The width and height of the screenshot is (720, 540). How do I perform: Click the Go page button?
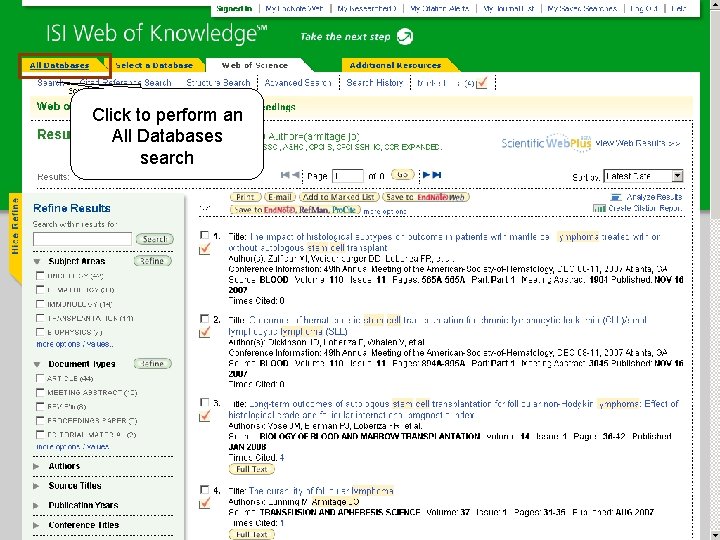402,175
